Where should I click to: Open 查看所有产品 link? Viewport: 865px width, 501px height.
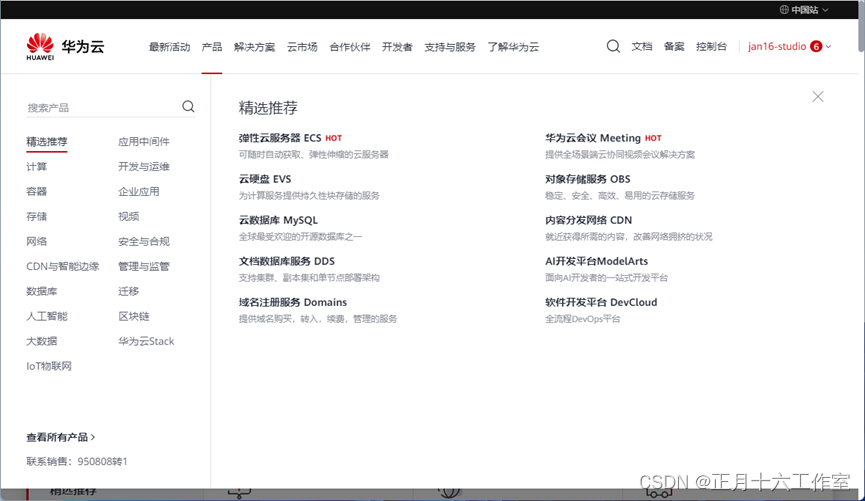click(x=61, y=437)
